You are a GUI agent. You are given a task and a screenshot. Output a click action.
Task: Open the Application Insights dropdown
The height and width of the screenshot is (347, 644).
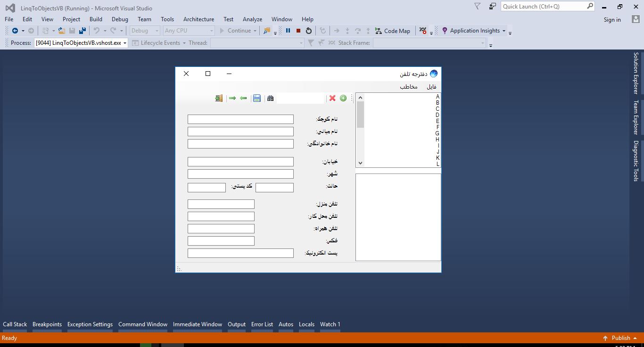click(x=504, y=31)
